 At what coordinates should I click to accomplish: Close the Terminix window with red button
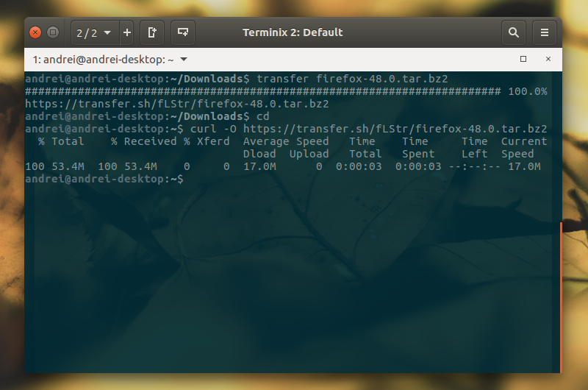coord(35,32)
